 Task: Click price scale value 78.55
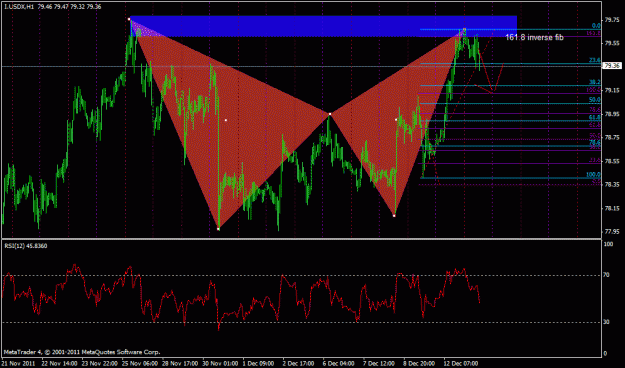(x=611, y=161)
